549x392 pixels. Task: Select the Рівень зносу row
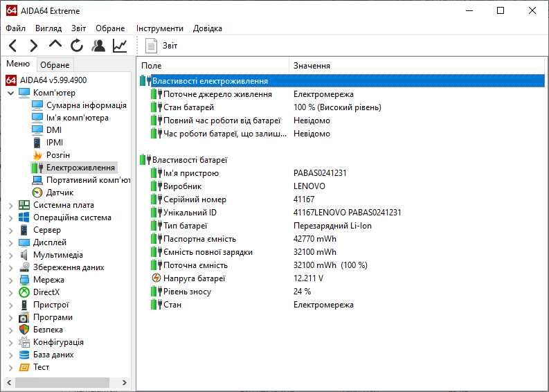(x=342, y=292)
